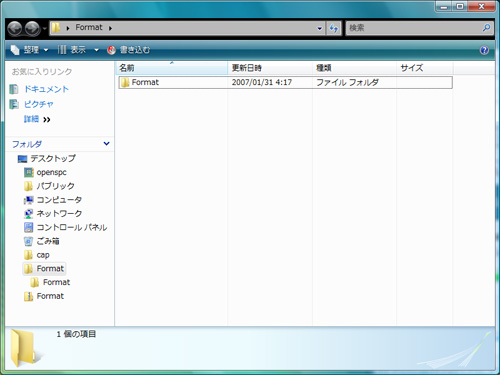Refresh the folder view

[x=334, y=28]
